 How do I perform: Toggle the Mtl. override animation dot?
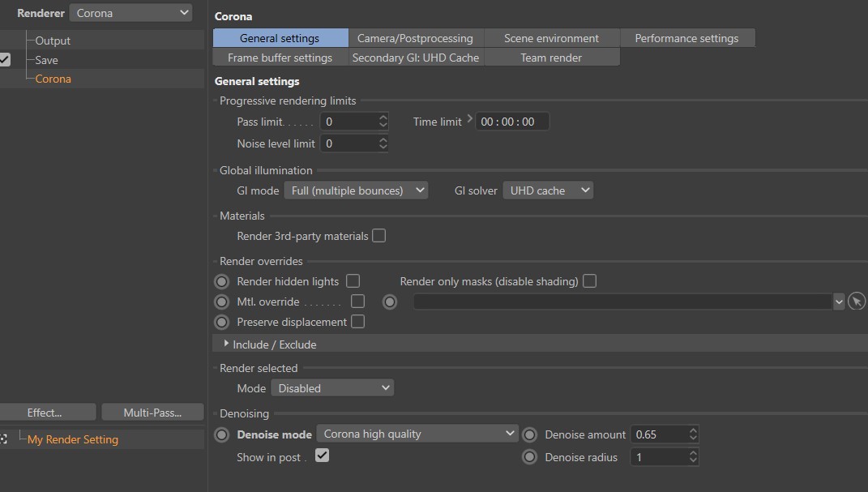[221, 302]
